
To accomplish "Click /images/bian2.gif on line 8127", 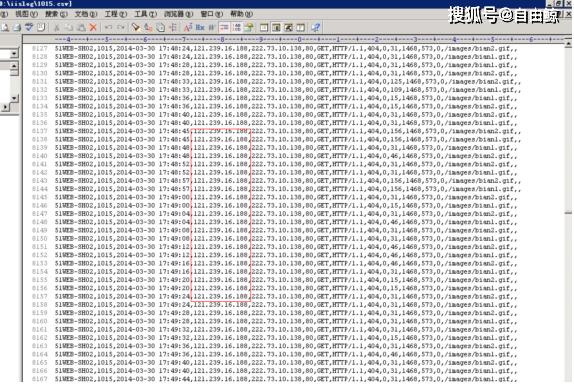I will pos(476,48).
